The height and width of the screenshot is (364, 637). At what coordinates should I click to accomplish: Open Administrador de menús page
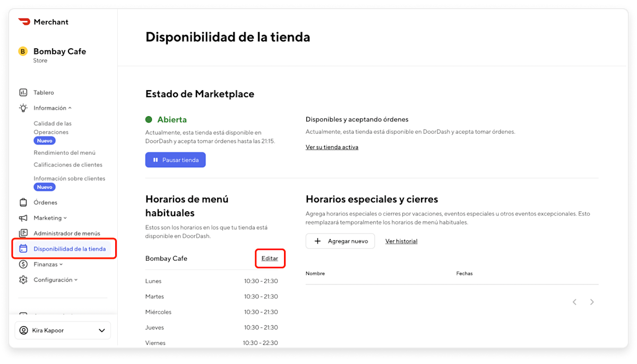coord(67,233)
